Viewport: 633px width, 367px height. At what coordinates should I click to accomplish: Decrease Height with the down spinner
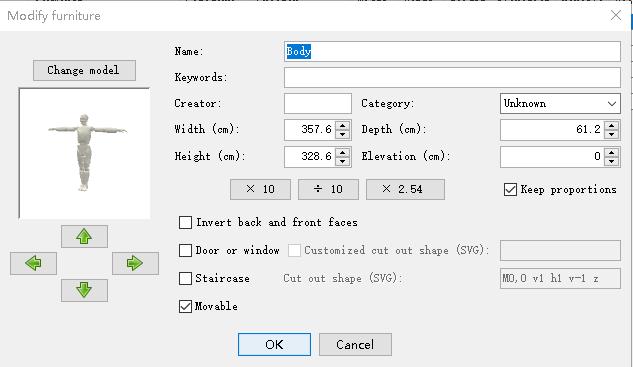click(x=343, y=161)
